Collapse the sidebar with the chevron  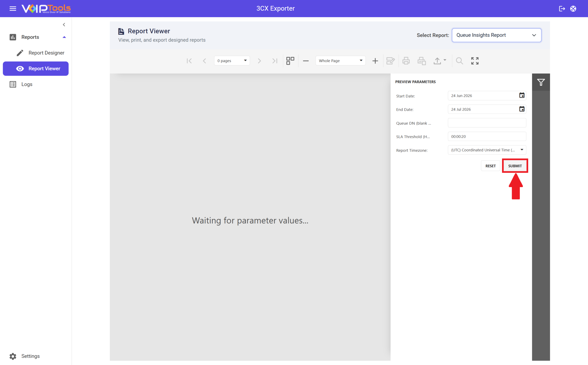[x=64, y=25]
